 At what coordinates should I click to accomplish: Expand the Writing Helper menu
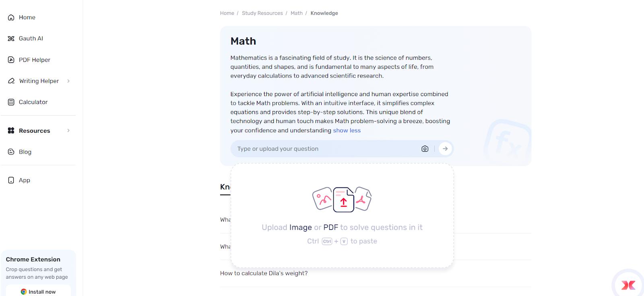pyautogui.click(x=68, y=81)
